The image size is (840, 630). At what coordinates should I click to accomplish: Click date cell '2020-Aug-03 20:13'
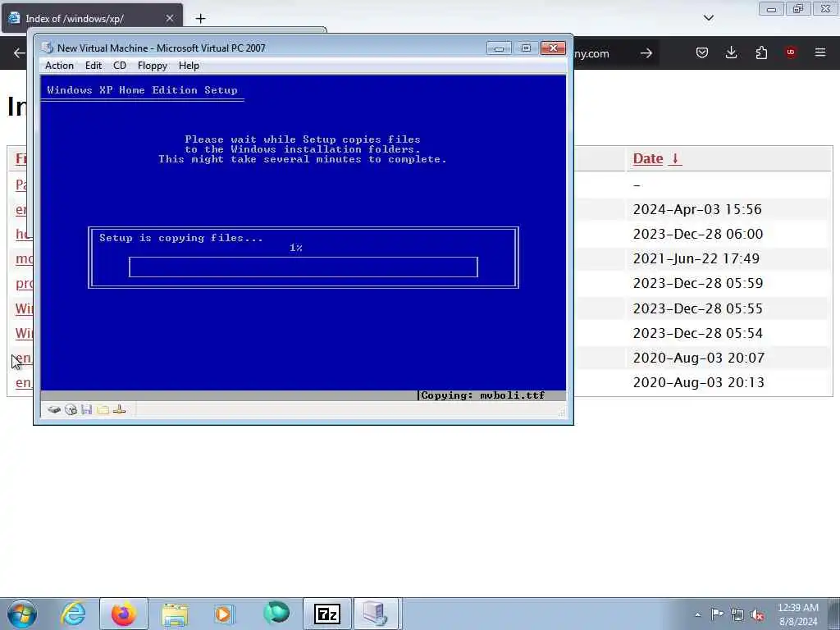click(699, 382)
